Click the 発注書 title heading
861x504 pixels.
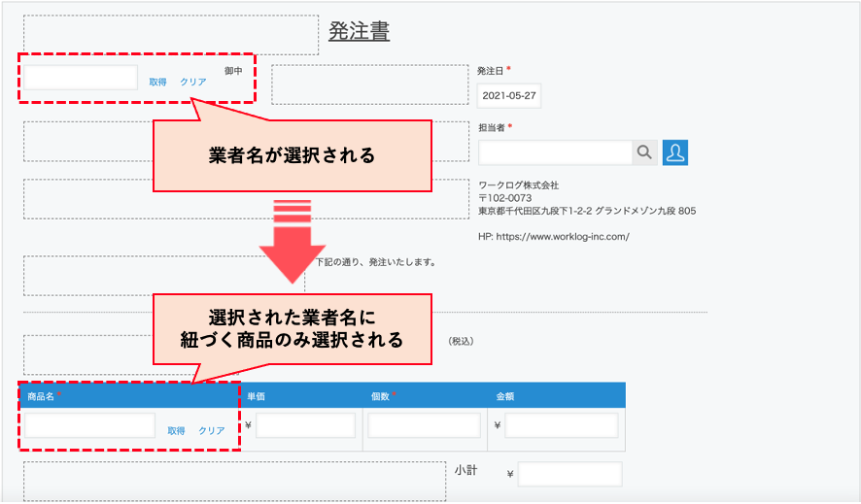coord(360,31)
